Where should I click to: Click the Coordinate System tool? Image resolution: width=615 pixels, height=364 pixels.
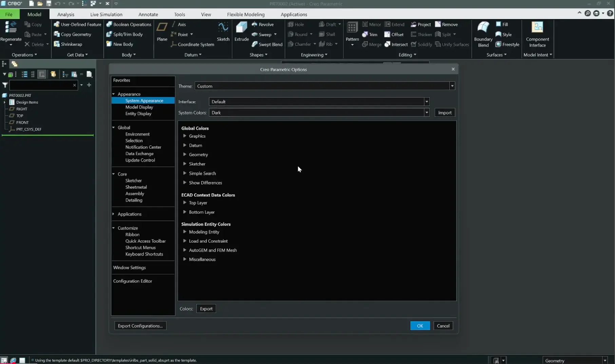click(192, 44)
